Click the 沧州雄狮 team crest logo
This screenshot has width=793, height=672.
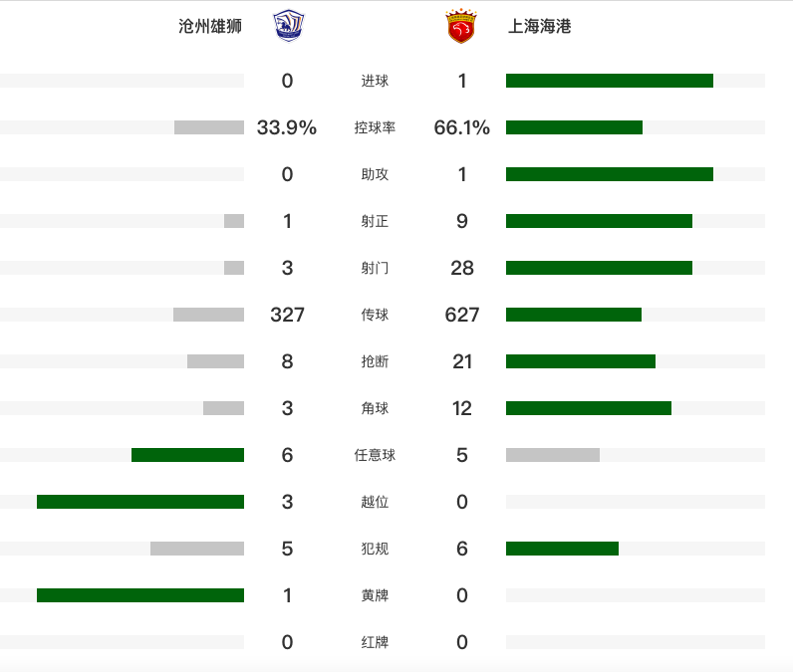click(287, 27)
